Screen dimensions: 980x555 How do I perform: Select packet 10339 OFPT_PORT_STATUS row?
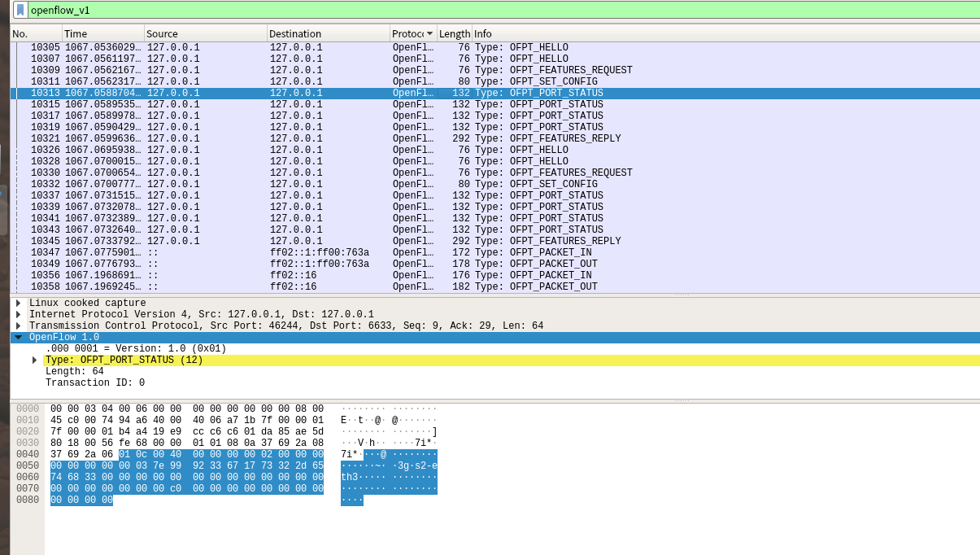pos(495,207)
